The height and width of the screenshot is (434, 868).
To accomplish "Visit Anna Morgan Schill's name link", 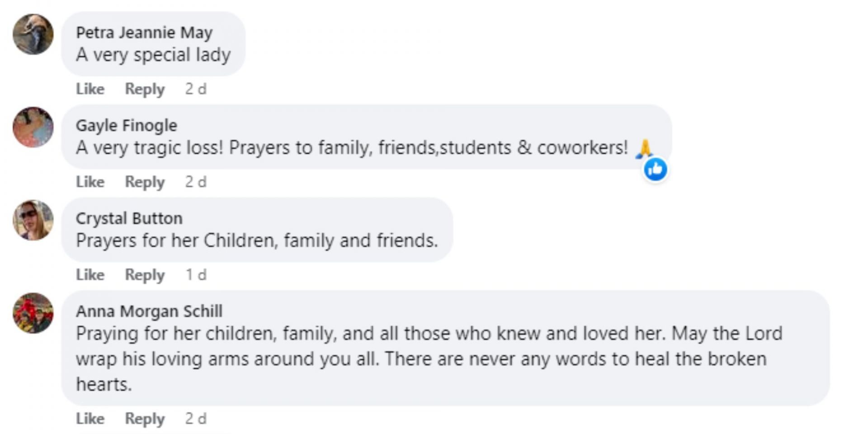I will [x=149, y=311].
